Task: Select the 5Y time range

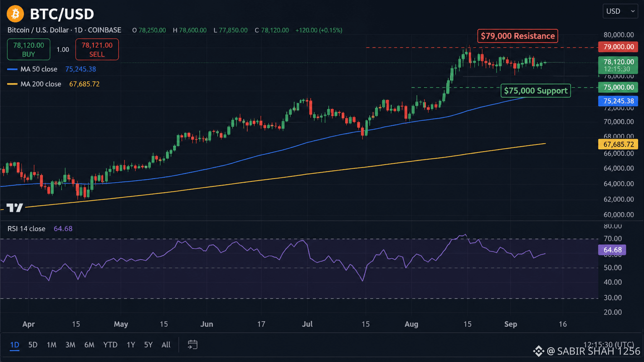Action: click(x=148, y=345)
